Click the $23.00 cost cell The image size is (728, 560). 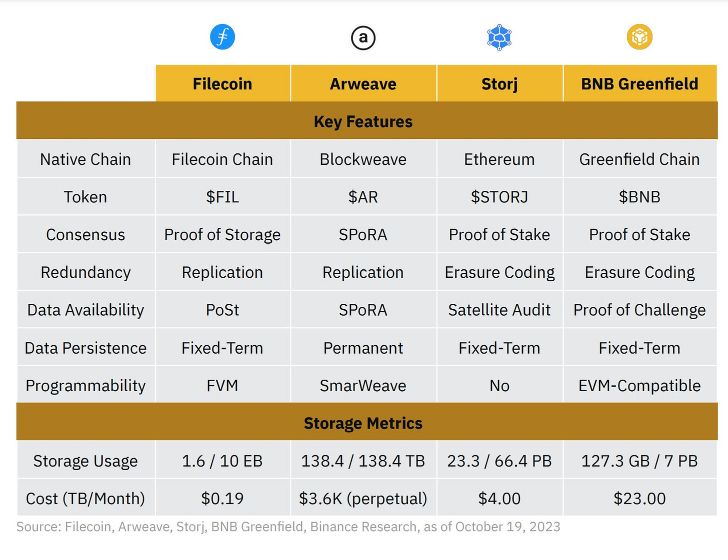[x=640, y=498]
